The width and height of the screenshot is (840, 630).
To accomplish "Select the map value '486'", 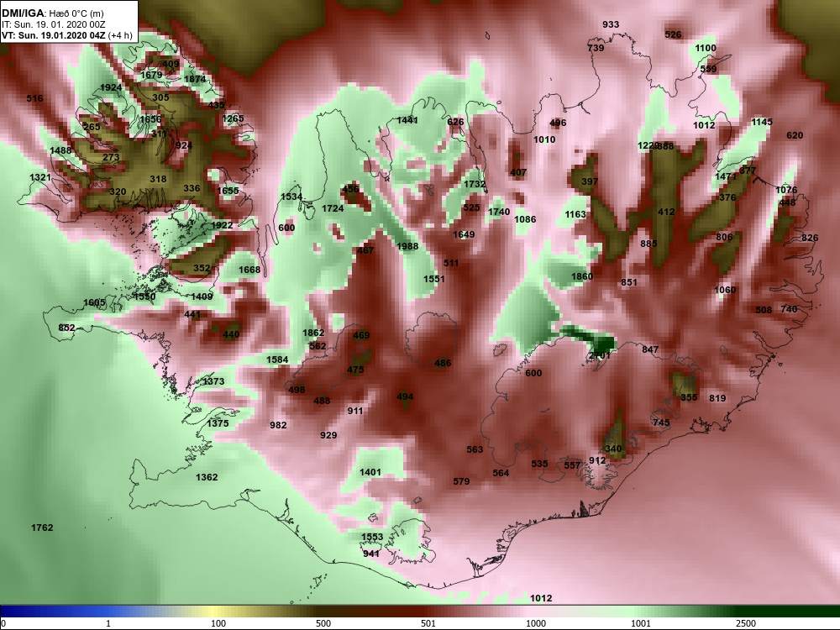I will [x=443, y=363].
